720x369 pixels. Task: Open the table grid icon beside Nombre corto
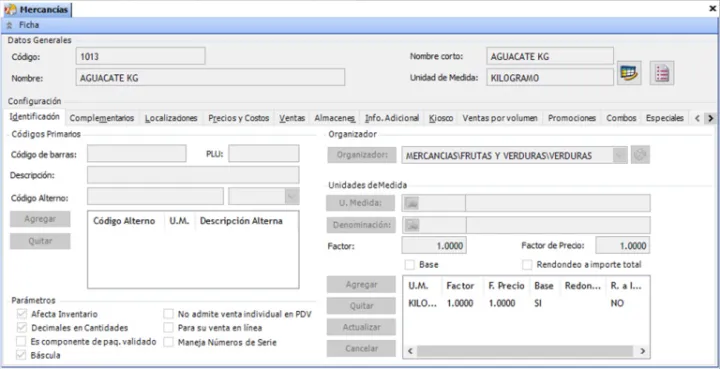629,73
